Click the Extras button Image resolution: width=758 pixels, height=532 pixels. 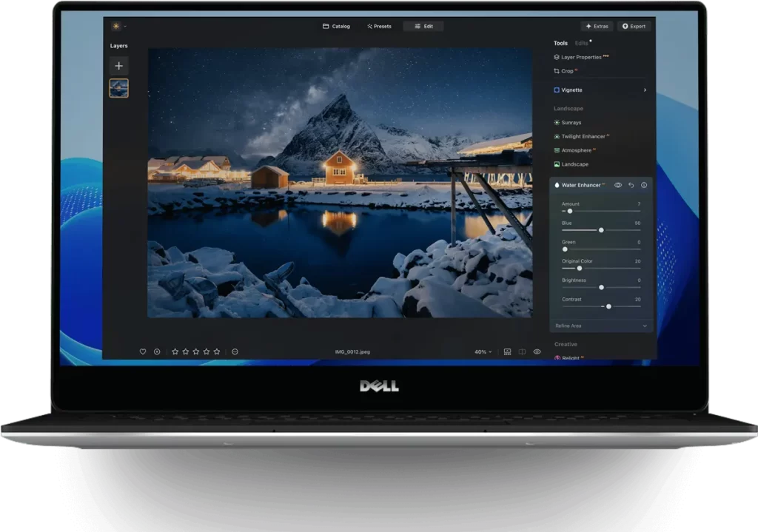[597, 26]
